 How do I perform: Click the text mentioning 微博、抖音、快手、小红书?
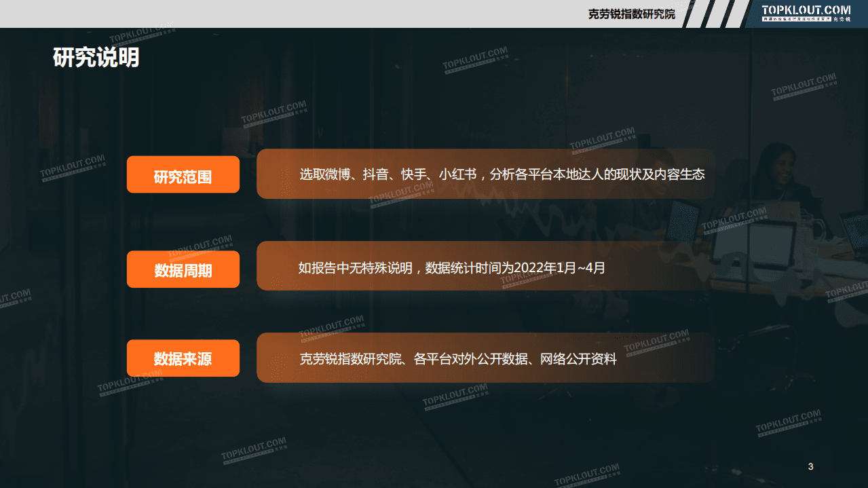(x=502, y=174)
